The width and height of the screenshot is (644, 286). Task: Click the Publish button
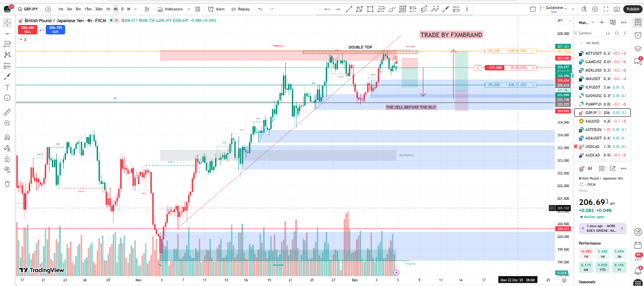pos(633,9)
